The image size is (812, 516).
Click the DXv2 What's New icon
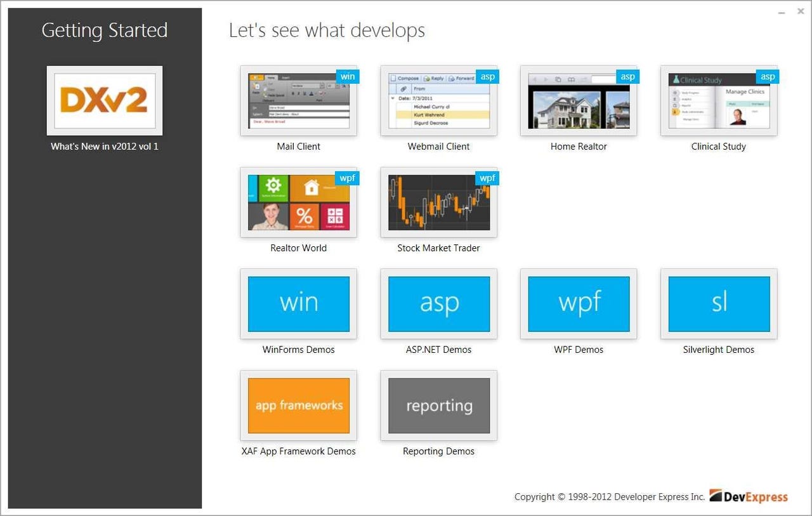105,101
